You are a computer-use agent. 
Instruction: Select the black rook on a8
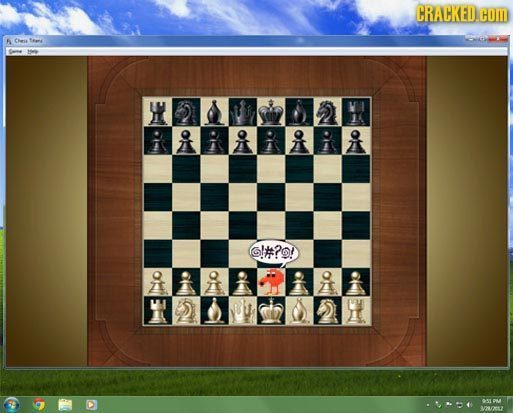pos(158,113)
